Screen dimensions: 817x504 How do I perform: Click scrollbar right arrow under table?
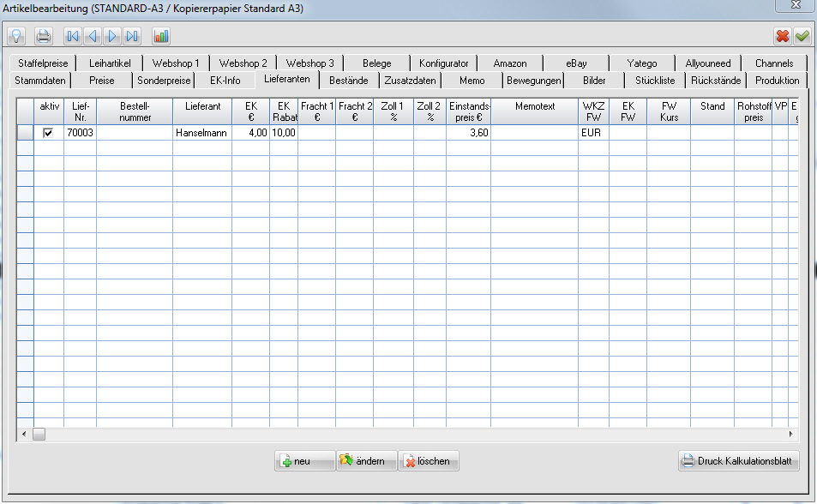(x=791, y=434)
